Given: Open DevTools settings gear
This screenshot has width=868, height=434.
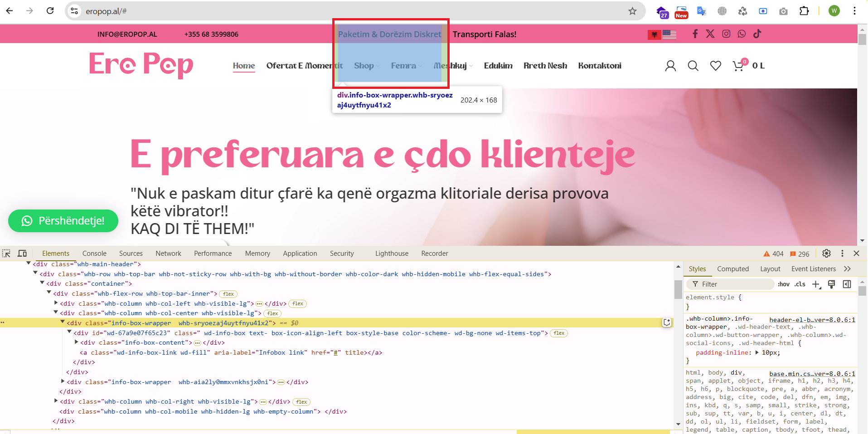Looking at the screenshot, I should (826, 254).
